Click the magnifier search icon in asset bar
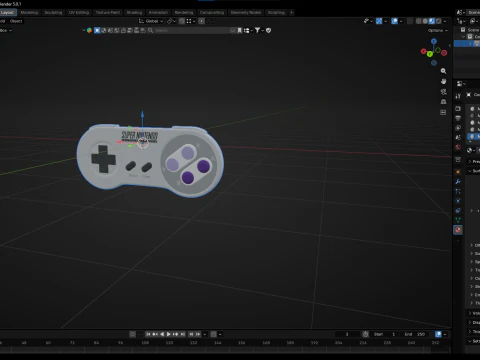480x360 pixels. pos(150,30)
